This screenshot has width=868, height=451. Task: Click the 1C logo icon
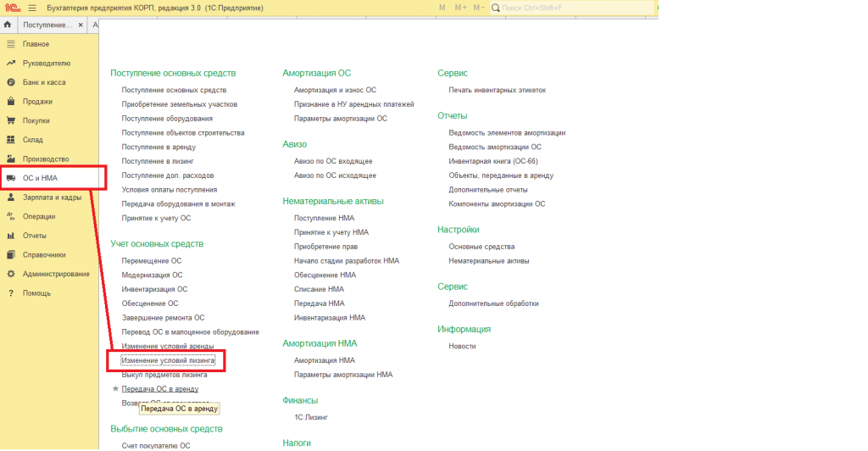[12, 8]
